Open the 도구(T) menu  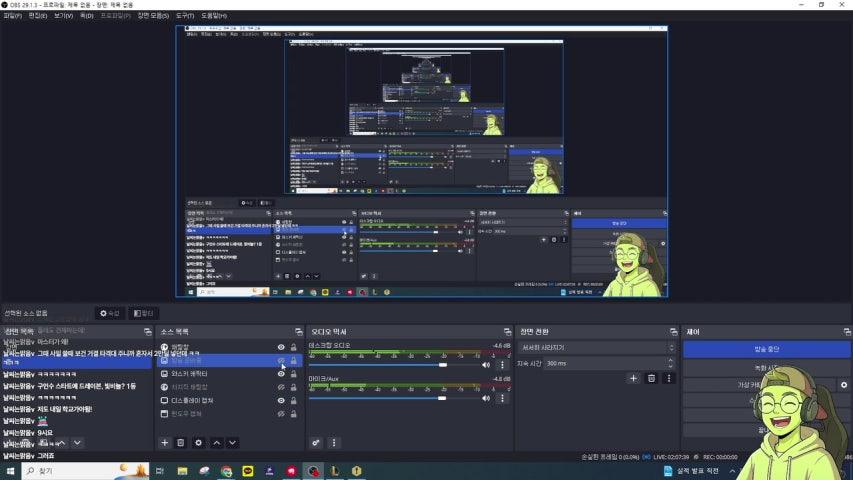click(x=185, y=16)
